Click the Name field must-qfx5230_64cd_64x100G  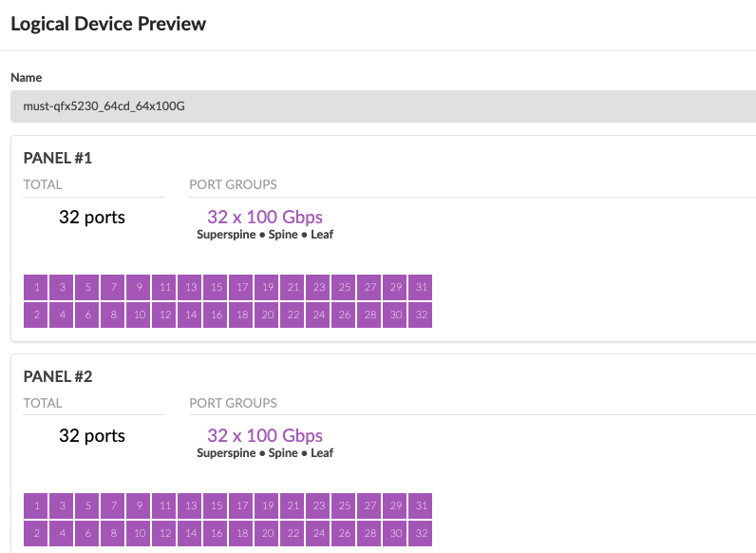click(380, 106)
